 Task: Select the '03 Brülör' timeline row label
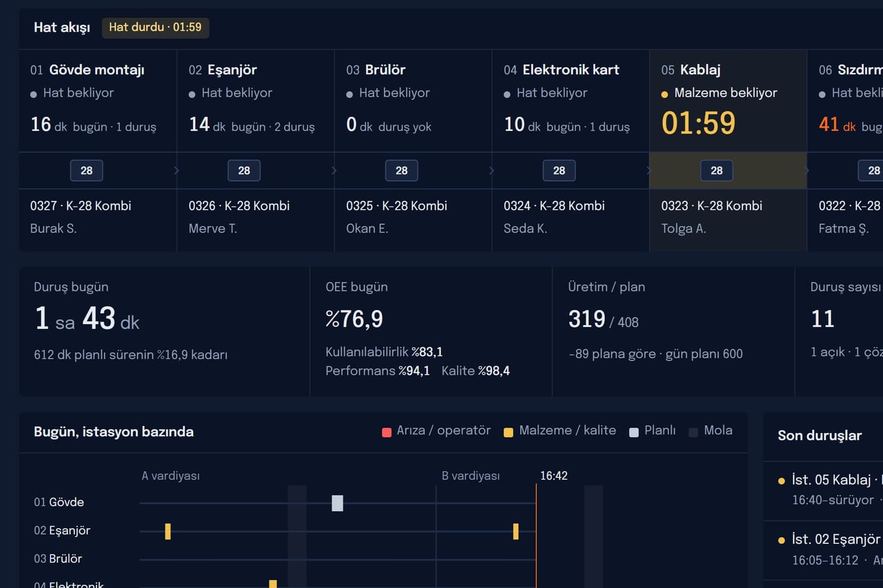[58, 558]
